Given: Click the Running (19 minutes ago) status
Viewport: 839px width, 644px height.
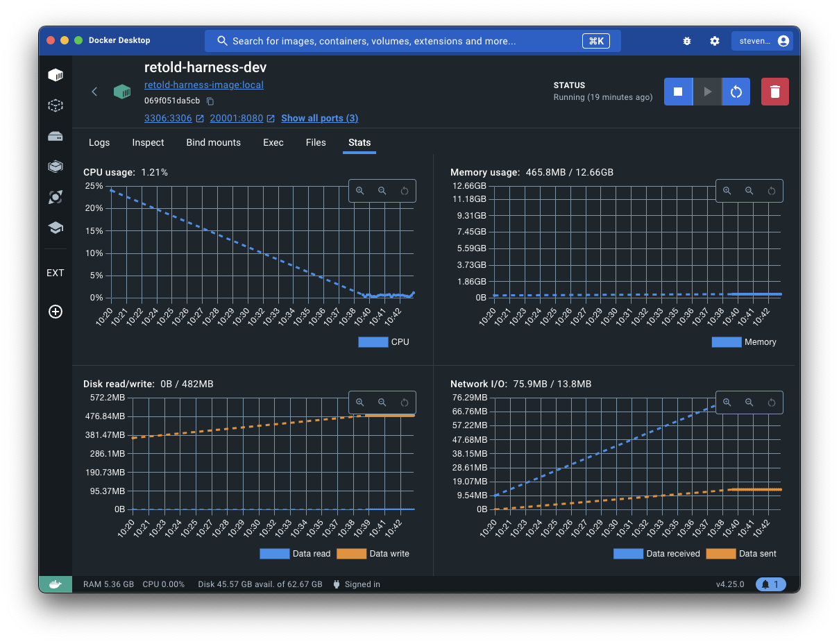Looking at the screenshot, I should [x=603, y=97].
